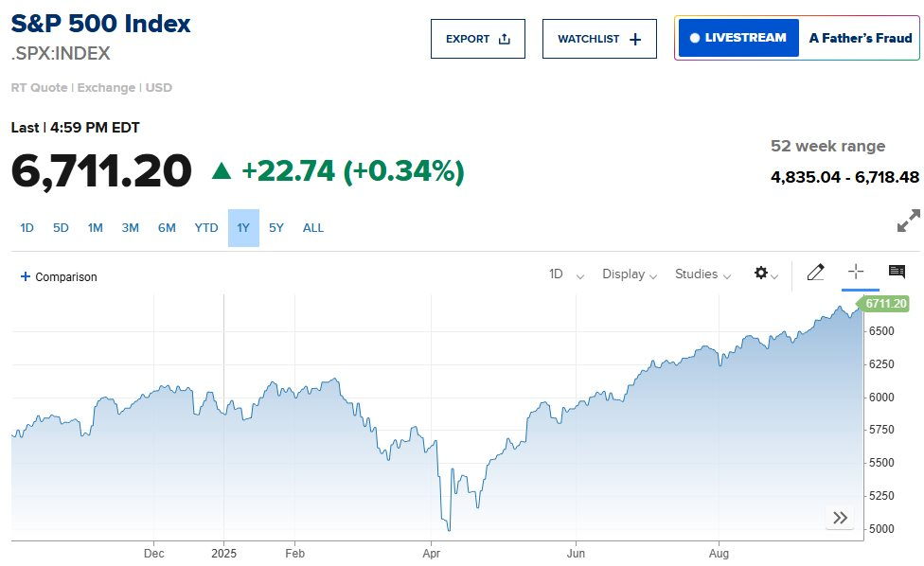Open the A Father's Fraud livestream
Image resolution: width=924 pixels, height=566 pixels.
[x=861, y=39]
